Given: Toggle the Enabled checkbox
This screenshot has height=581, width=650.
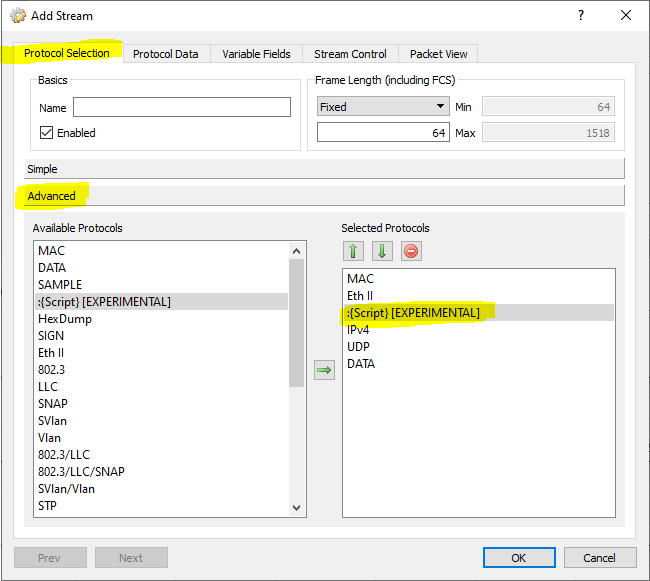Looking at the screenshot, I should [47, 133].
